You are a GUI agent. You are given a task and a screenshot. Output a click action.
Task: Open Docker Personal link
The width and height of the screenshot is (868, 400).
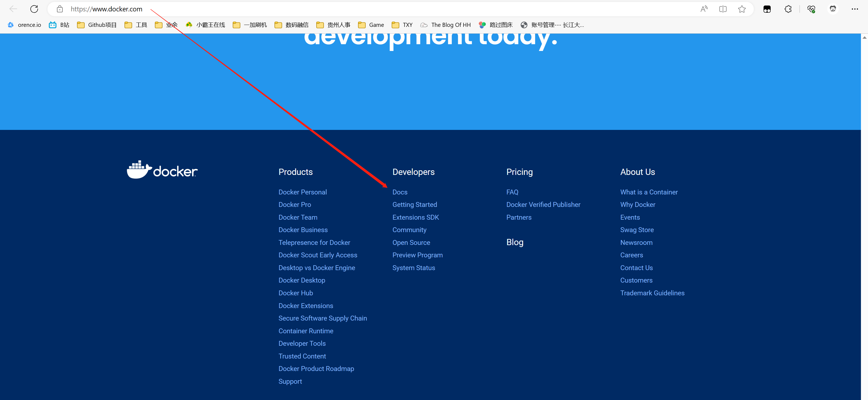(x=303, y=192)
